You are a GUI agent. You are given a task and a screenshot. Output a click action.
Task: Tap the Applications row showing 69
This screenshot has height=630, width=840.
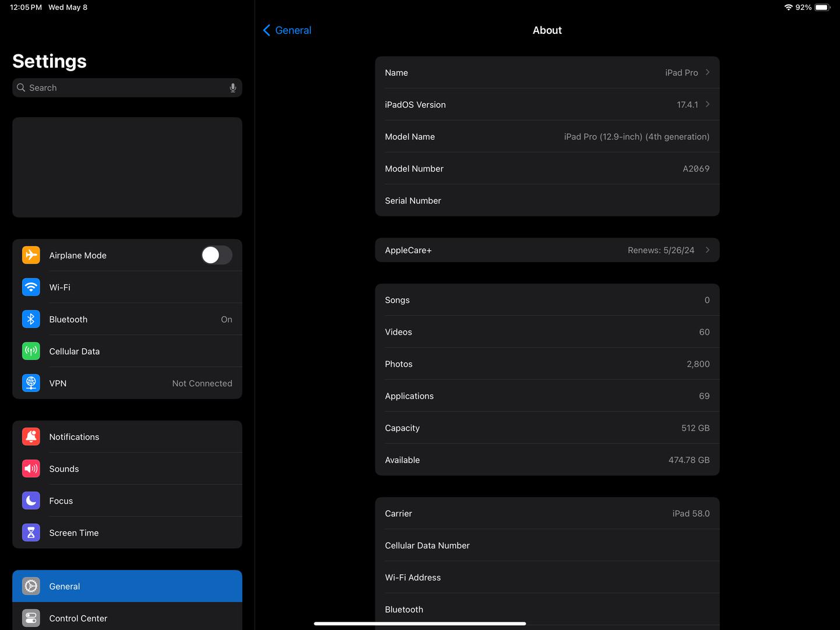547,396
